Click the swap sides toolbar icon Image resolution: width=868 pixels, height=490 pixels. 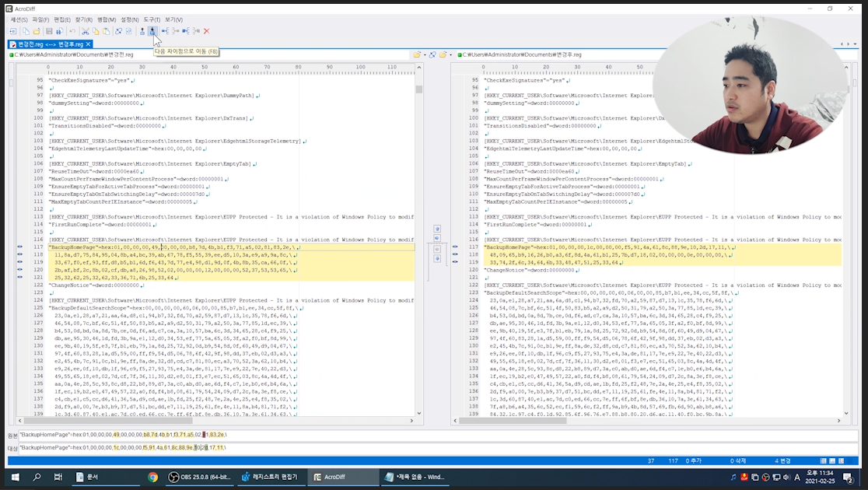[118, 32]
